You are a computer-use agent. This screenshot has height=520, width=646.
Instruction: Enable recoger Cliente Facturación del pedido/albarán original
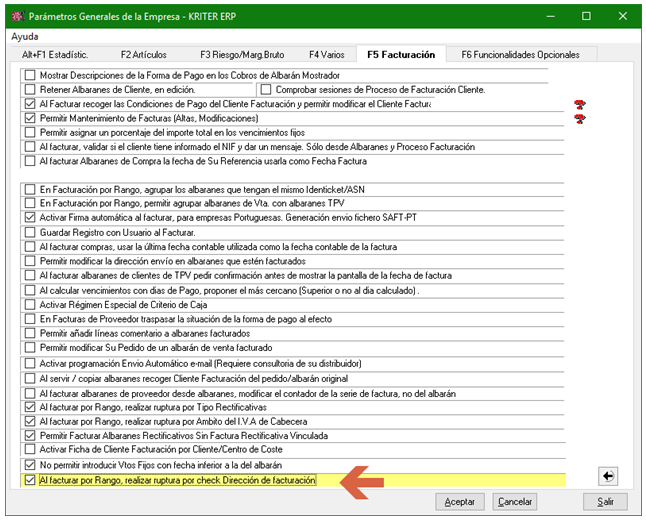(30, 378)
